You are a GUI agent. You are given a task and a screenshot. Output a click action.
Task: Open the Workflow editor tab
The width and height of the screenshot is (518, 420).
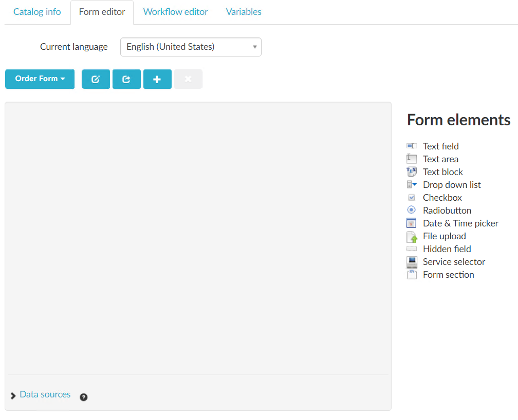click(175, 12)
